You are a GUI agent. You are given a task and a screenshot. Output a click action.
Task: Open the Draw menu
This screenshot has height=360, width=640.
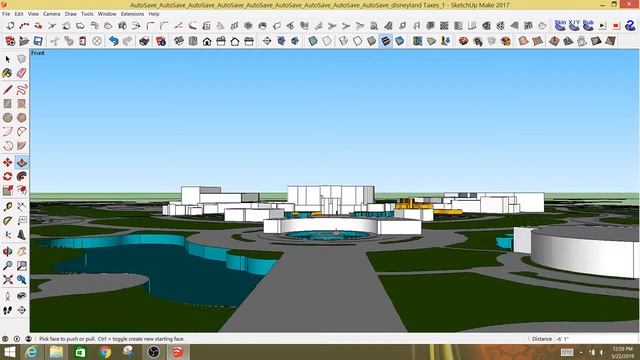point(71,14)
